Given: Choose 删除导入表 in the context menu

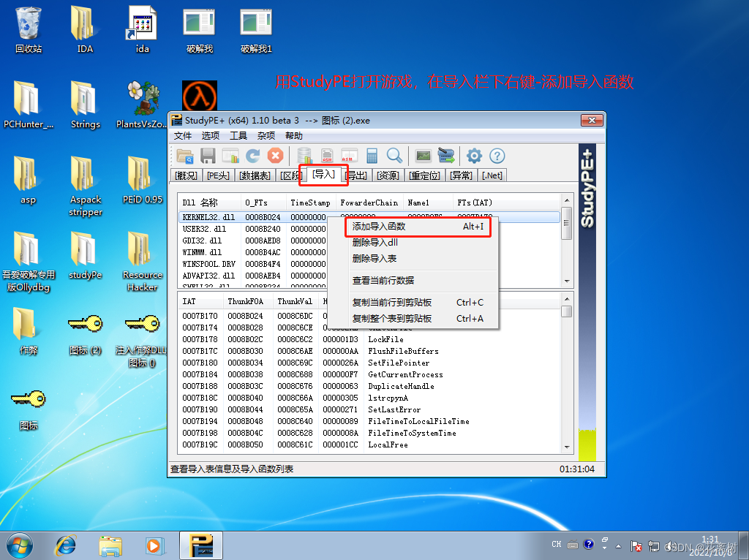Looking at the screenshot, I should (x=414, y=259).
